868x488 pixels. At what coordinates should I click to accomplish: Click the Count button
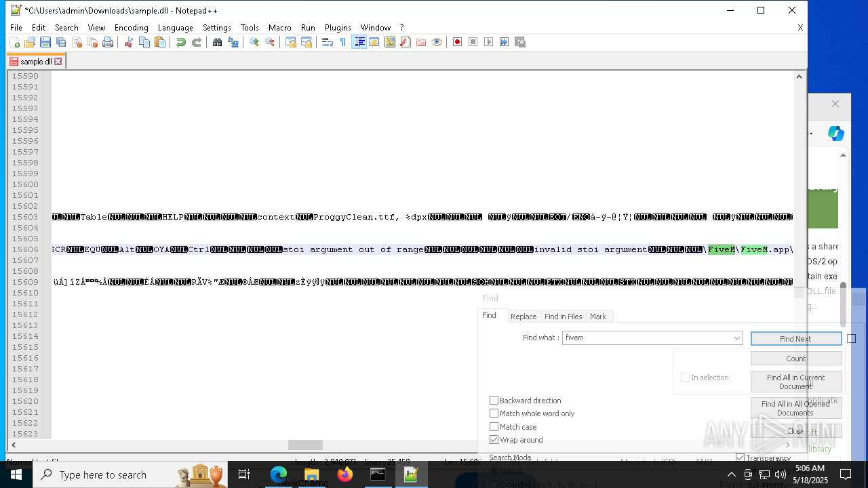tap(795, 359)
